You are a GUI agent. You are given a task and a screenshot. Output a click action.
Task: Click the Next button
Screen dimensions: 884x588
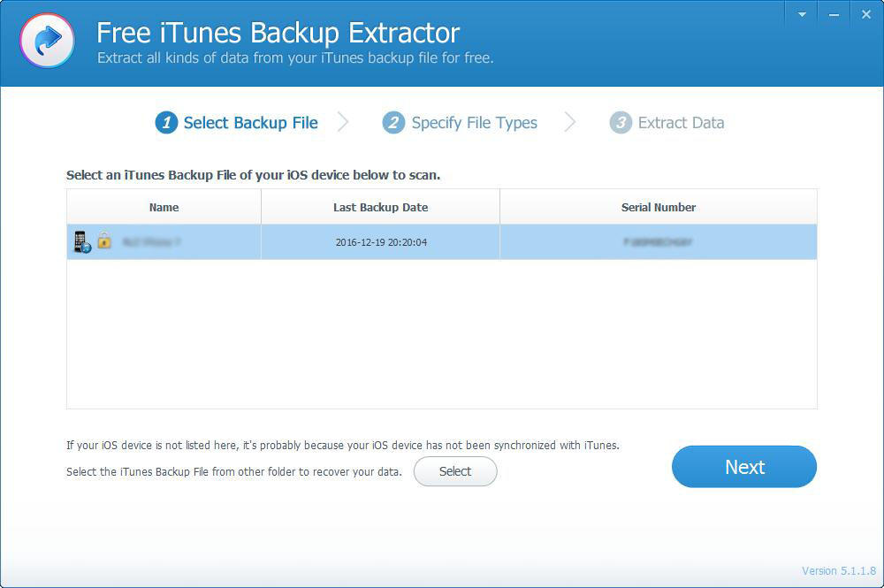click(744, 467)
